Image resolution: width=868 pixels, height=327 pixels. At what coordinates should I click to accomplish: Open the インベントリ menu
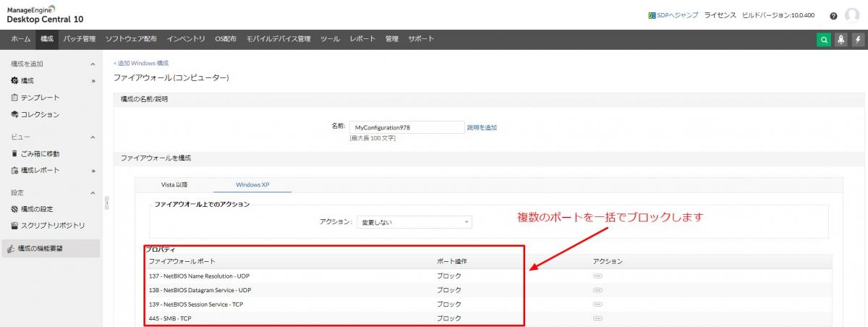coord(186,39)
